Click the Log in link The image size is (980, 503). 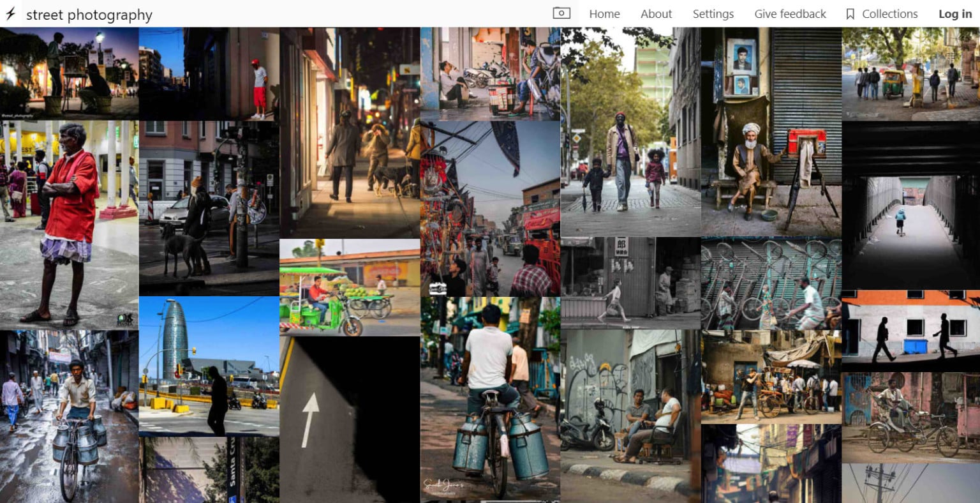tap(954, 13)
